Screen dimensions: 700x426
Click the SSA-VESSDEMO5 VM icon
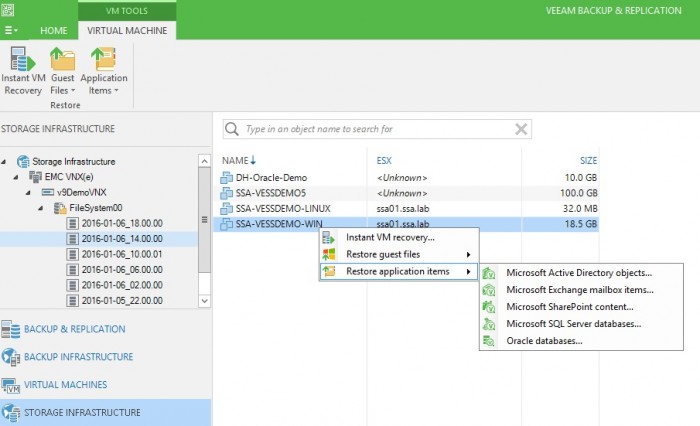226,193
